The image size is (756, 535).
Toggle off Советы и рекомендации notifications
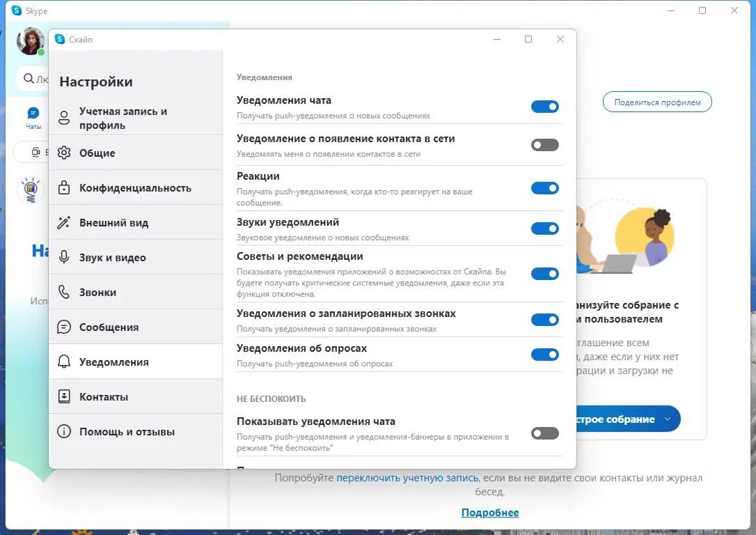click(x=545, y=273)
